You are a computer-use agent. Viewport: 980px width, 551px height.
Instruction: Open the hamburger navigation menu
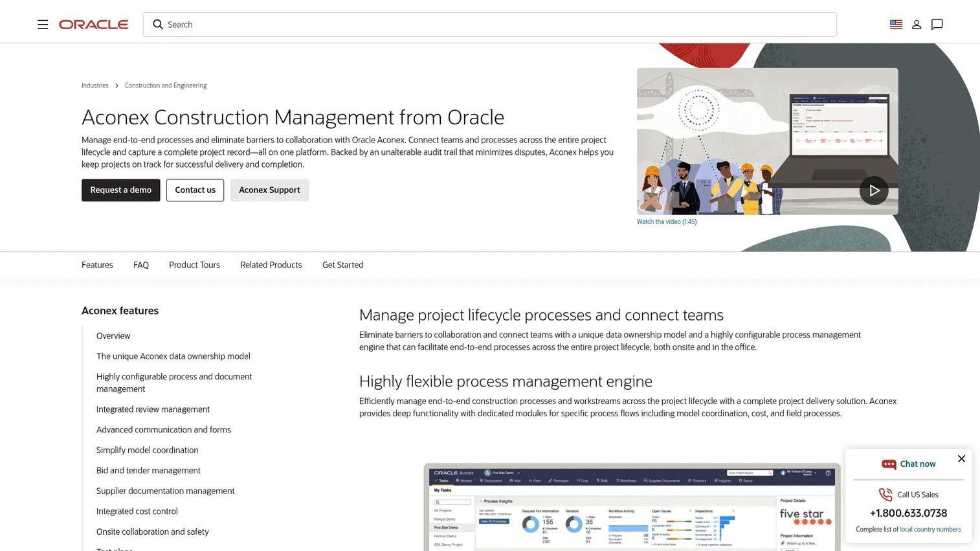pos(43,25)
